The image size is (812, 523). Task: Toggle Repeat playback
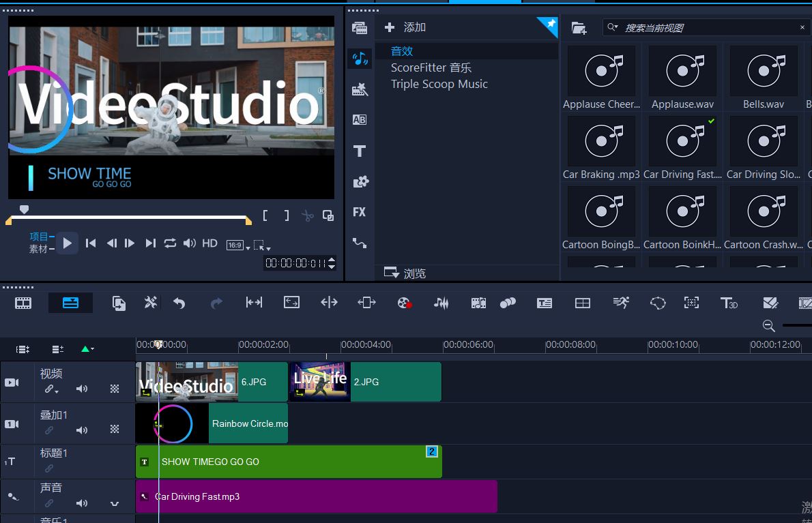(x=170, y=243)
